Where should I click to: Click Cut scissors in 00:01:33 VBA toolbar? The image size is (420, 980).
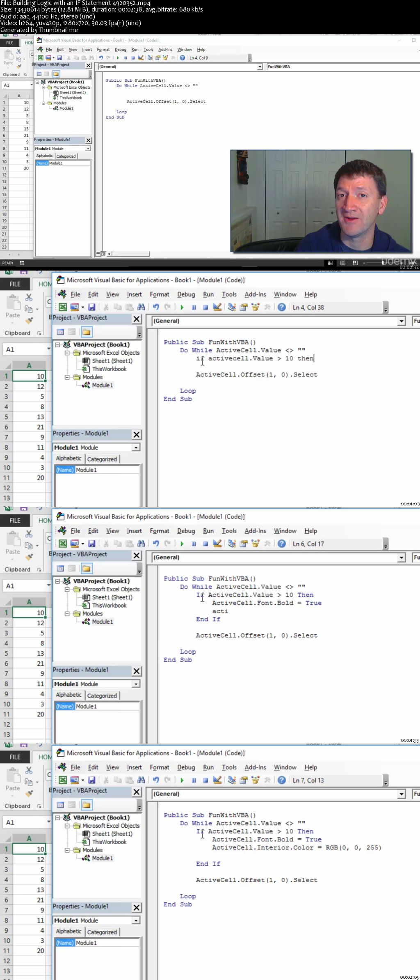(106, 544)
